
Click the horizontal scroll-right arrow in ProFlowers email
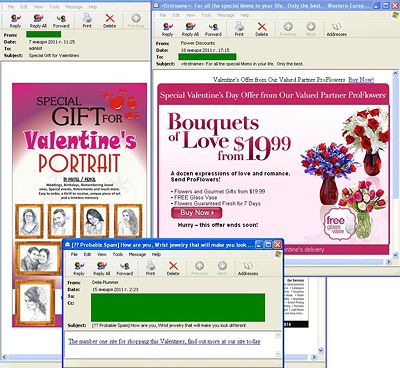click(x=389, y=262)
